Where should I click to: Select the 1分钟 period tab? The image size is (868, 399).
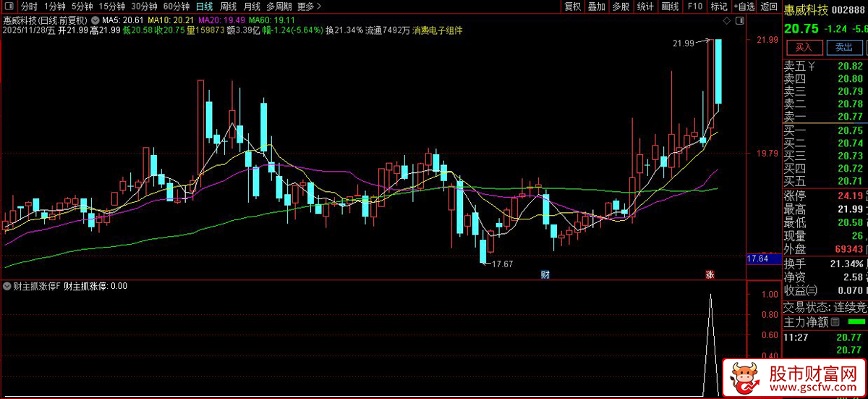click(x=55, y=7)
